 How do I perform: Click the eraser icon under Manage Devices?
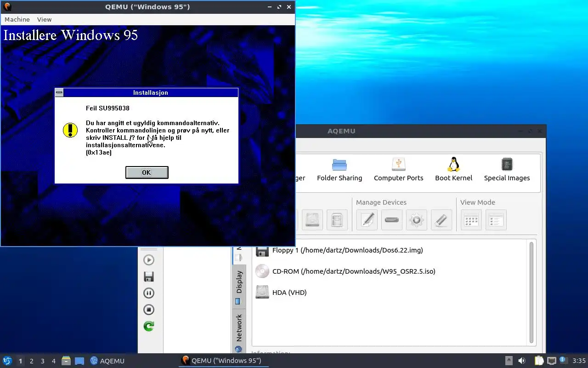(441, 220)
